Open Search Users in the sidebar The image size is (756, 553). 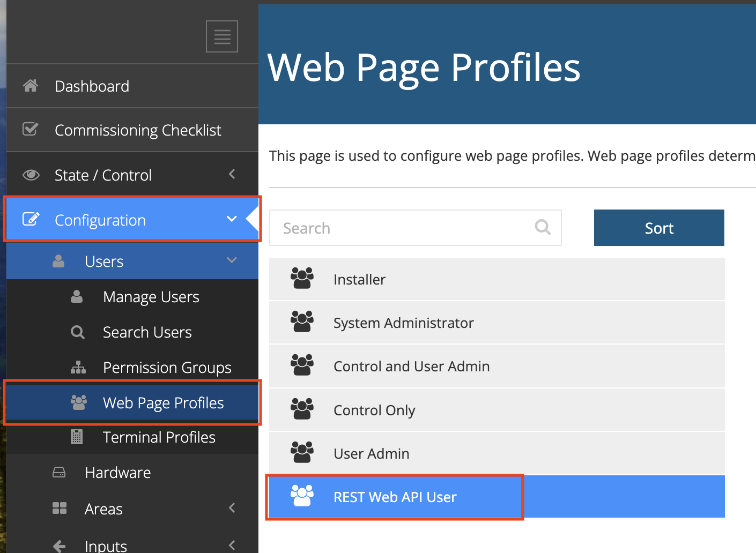(x=147, y=332)
